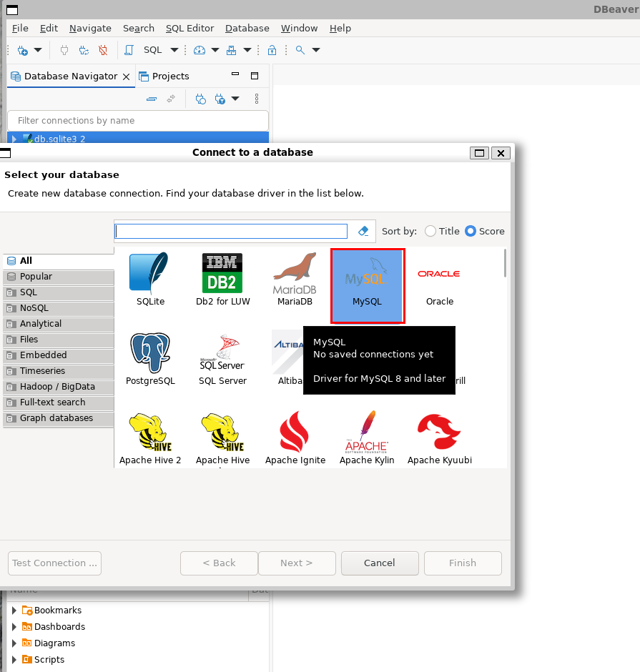Click the transaction lock toolbar icon
Screen dimensions: 640x672
pos(272,50)
